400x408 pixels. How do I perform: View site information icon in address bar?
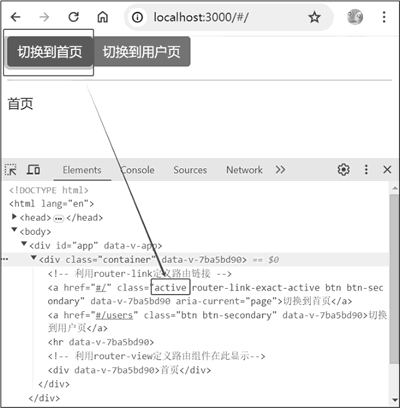(x=137, y=17)
